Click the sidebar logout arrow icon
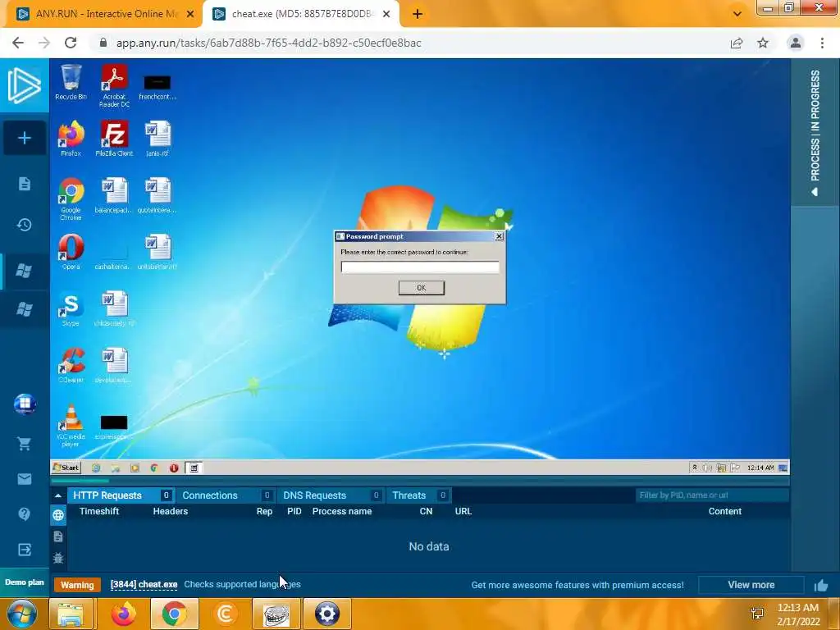This screenshot has width=840, height=630. point(24,550)
